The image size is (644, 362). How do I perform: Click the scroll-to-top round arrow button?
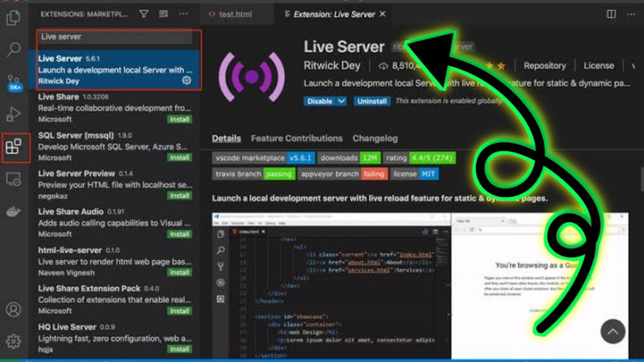613,331
